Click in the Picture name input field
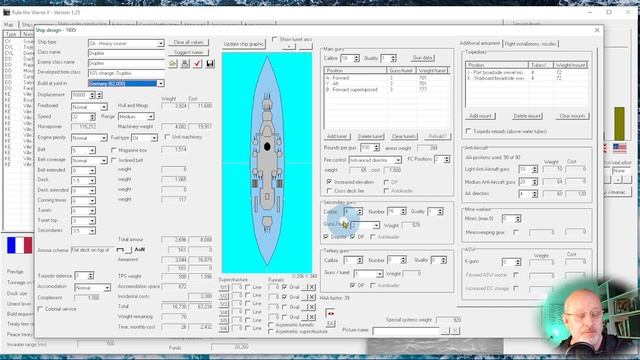The image size is (640, 360). click(406, 331)
